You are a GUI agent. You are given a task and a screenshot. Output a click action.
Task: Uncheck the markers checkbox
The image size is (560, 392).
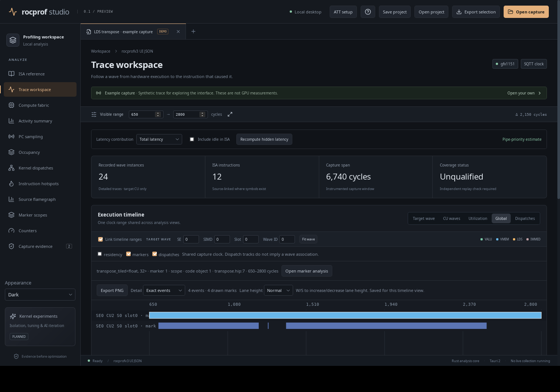[x=128, y=254]
